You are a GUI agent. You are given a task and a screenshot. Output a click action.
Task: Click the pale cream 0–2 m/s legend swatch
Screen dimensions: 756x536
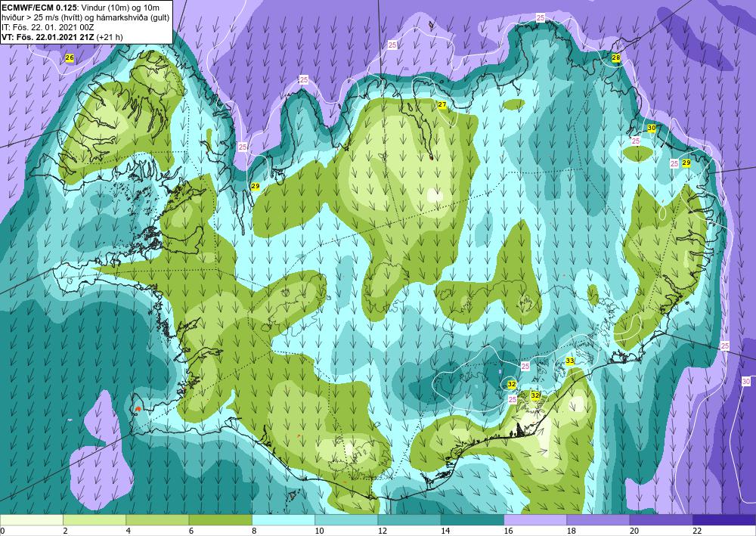click(31, 520)
